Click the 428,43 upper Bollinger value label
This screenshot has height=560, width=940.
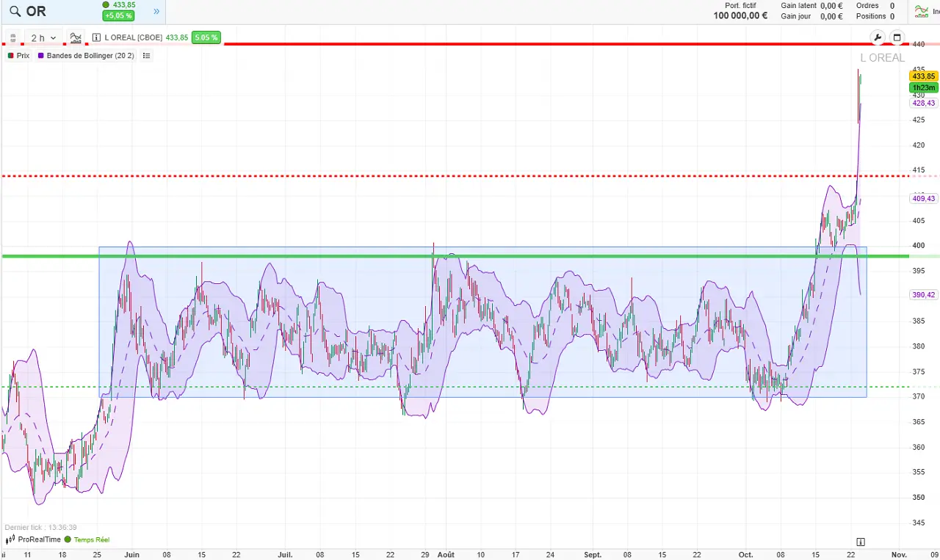coord(923,103)
